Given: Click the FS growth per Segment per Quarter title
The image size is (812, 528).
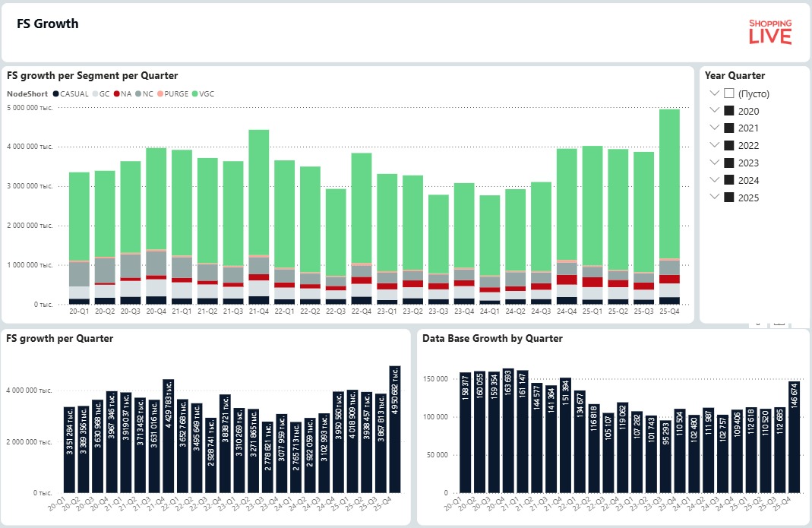Looking at the screenshot, I should click(92, 76).
